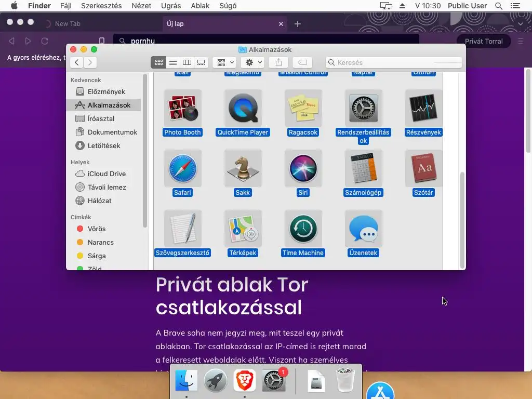Screen dimensions: 532x399
Task: Open the Számológép calculator app
Action: (363, 168)
